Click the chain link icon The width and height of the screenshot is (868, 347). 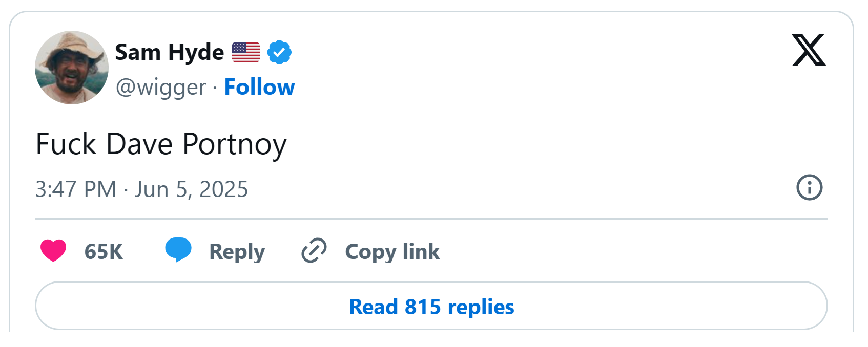click(x=314, y=250)
